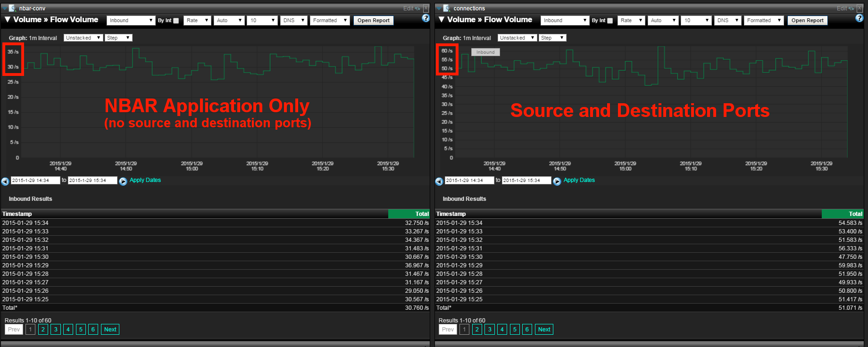Viewport: 868px width, 347px height.
Task: Click the connections report magnifier icon
Action: [446, 8]
